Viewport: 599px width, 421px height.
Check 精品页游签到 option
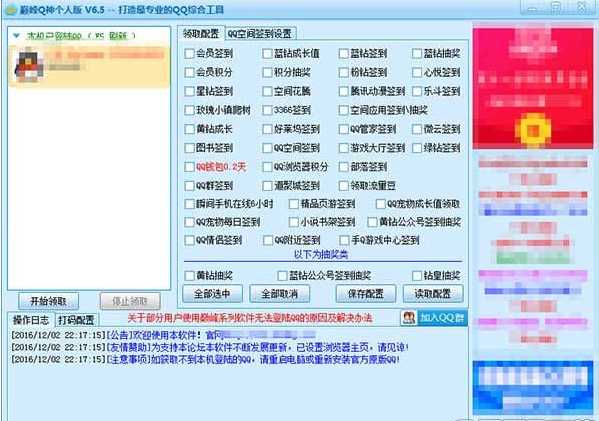pyautogui.click(x=293, y=204)
